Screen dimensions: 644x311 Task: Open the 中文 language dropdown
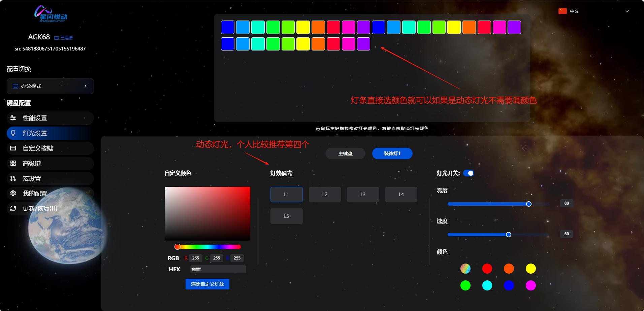pyautogui.click(x=593, y=11)
